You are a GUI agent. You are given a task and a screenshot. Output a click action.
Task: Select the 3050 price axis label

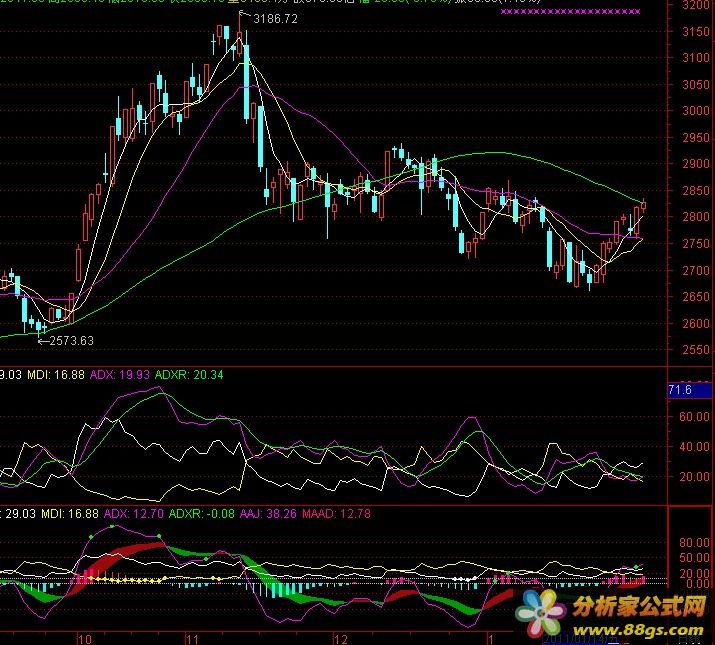[695, 85]
